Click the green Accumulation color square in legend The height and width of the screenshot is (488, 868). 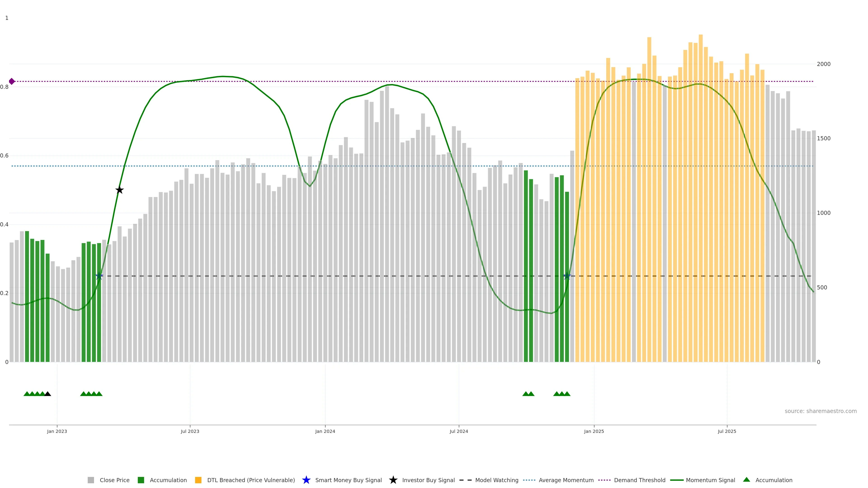(141, 480)
